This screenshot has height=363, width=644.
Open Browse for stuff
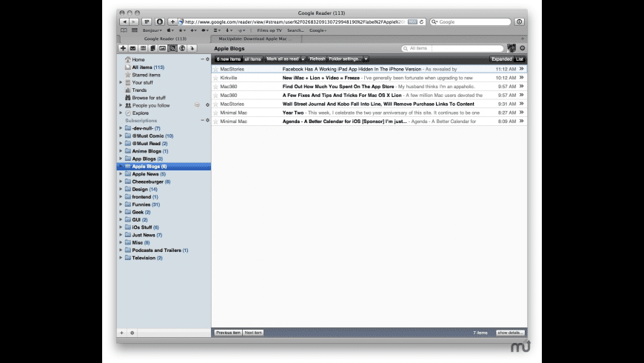point(149,98)
